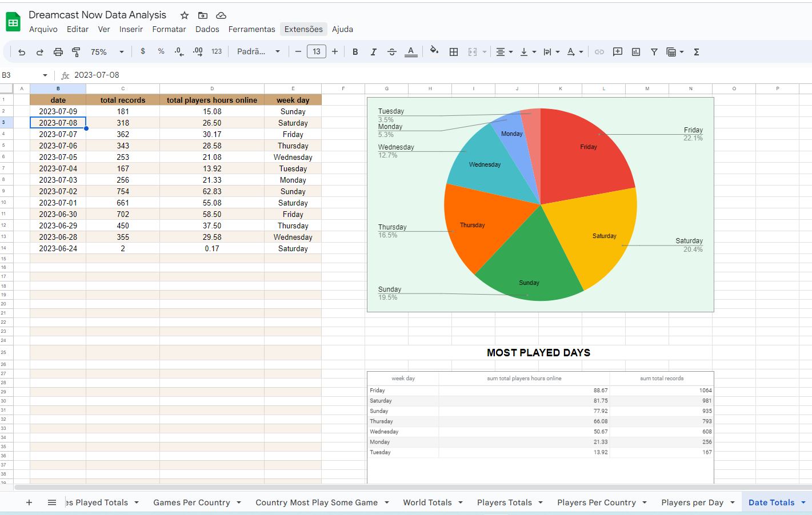Open the fill color bucket

(x=434, y=51)
